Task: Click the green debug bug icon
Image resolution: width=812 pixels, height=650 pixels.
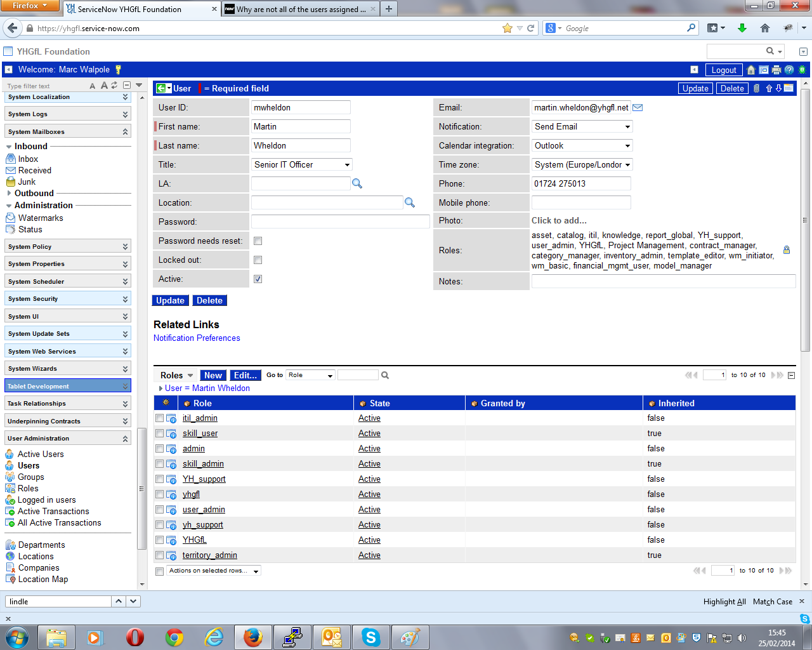Action: point(802,70)
